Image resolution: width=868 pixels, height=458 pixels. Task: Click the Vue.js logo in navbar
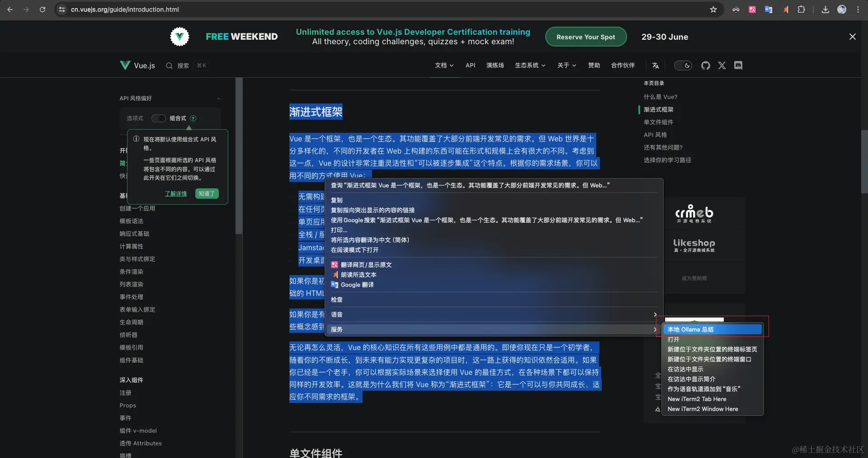(x=137, y=65)
